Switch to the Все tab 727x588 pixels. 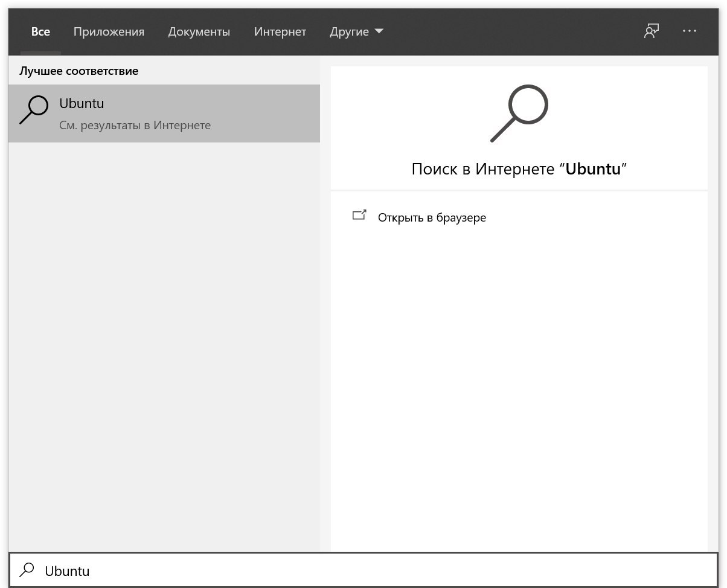[40, 32]
